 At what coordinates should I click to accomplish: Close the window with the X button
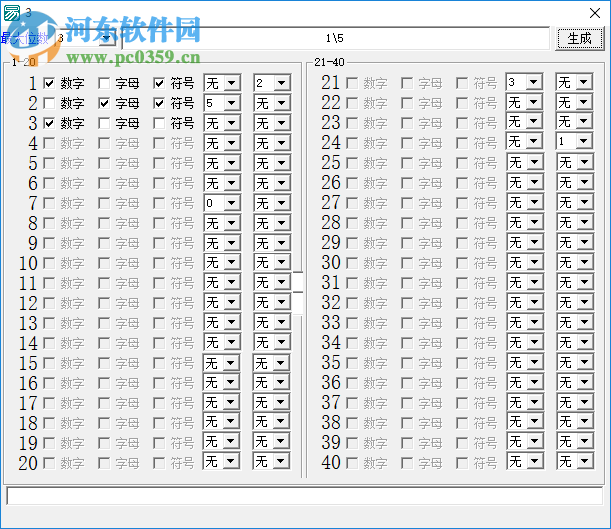coord(595,13)
